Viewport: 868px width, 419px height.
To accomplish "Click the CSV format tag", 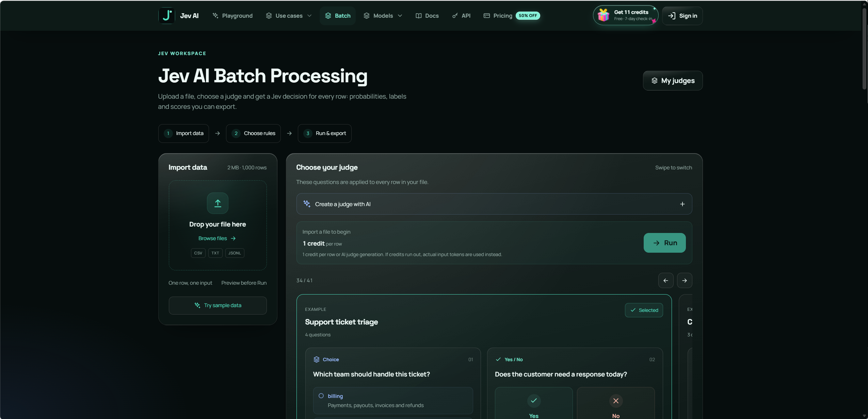I will point(198,253).
